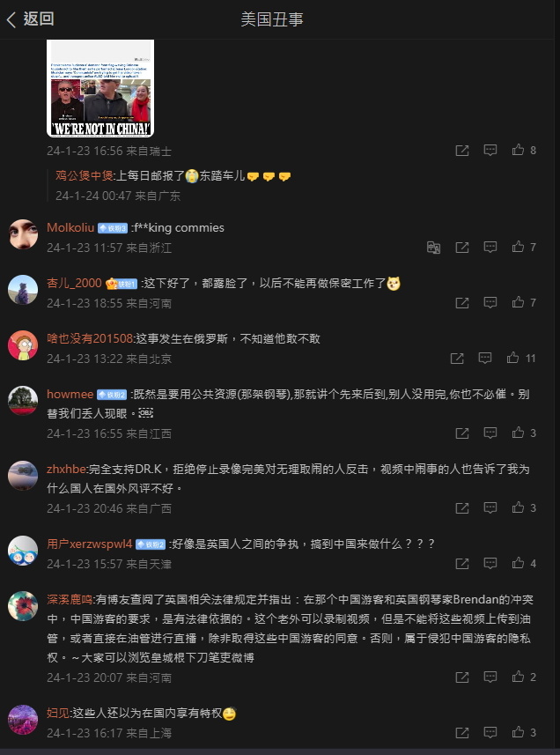560x755 pixels.
Task: Reply to 用户xerzwspwl4's comment via the comment icon
Action: (490, 563)
